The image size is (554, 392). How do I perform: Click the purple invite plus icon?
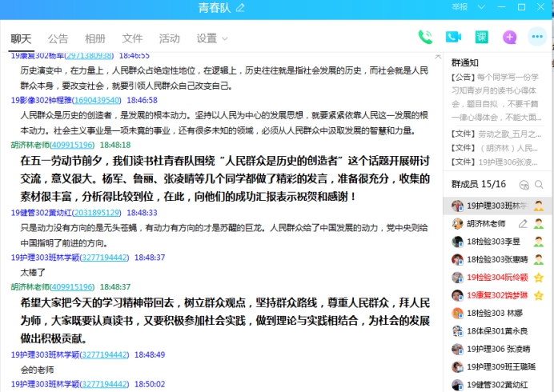[x=510, y=37]
